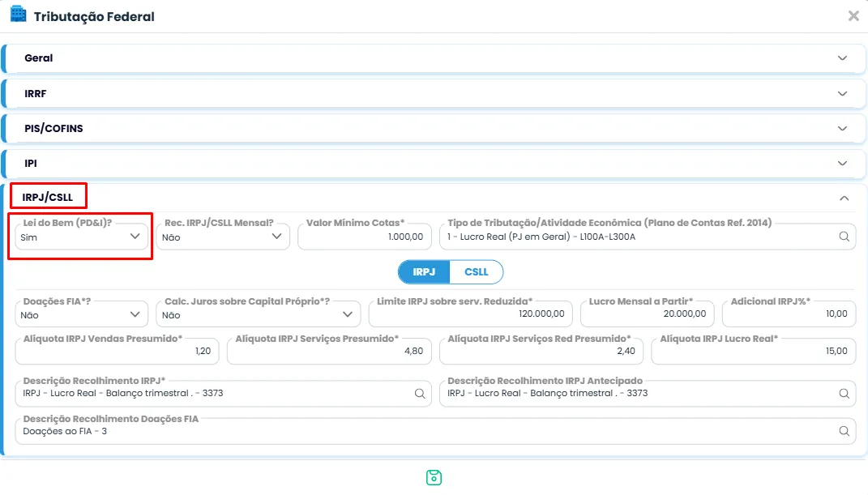Viewport: 868px width, 495px height.
Task: Edit Alíquota IRPJ Serviços Presumido field
Action: [329, 352]
